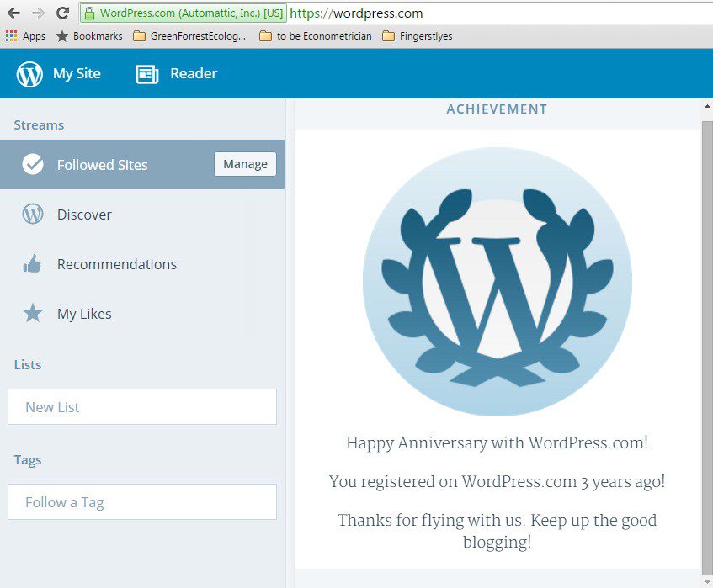
Task: Focus the Follow a Tag field
Action: click(x=142, y=501)
